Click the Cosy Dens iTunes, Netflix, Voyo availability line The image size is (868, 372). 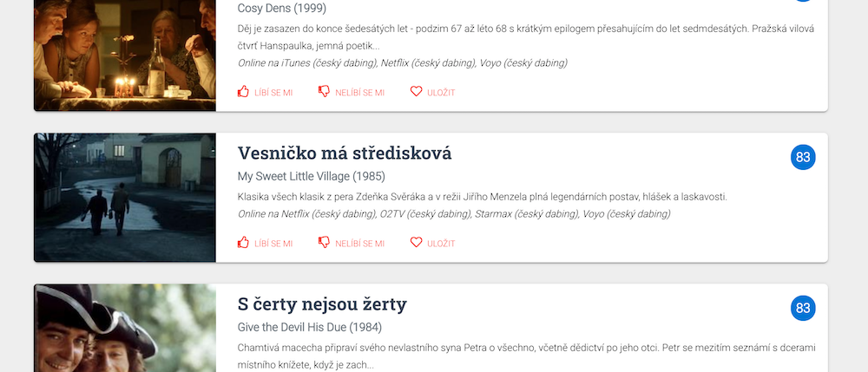pyautogui.click(x=403, y=63)
